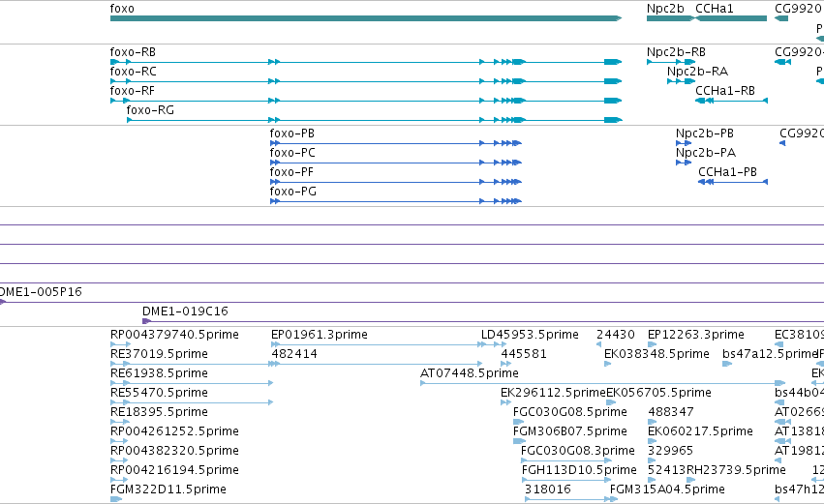Select the foxo-PG protein label
The image size is (824, 504).
click(293, 192)
